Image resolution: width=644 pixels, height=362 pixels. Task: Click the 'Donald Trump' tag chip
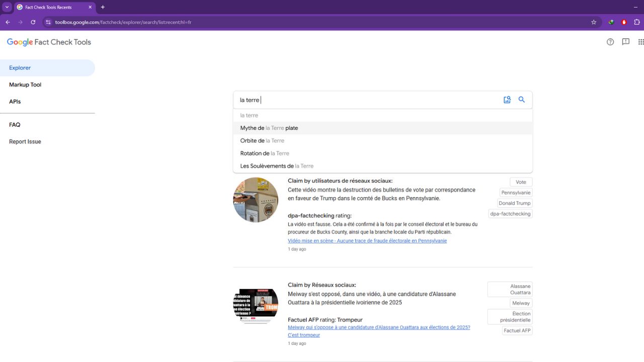coord(514,203)
